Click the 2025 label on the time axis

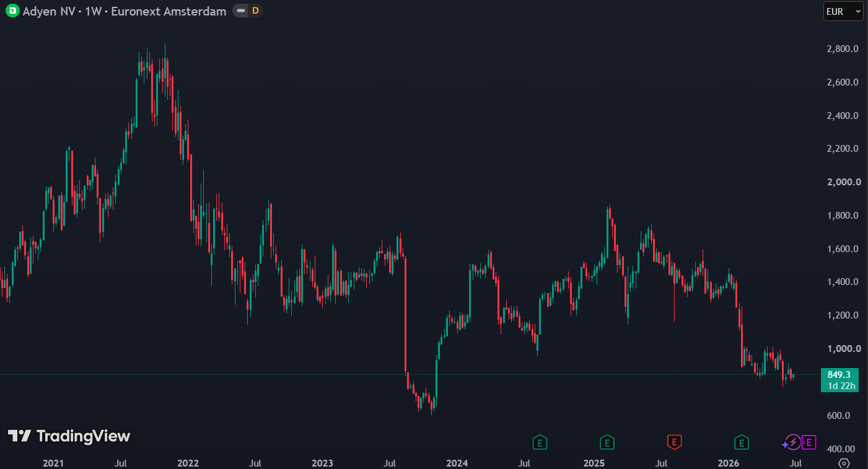594,463
